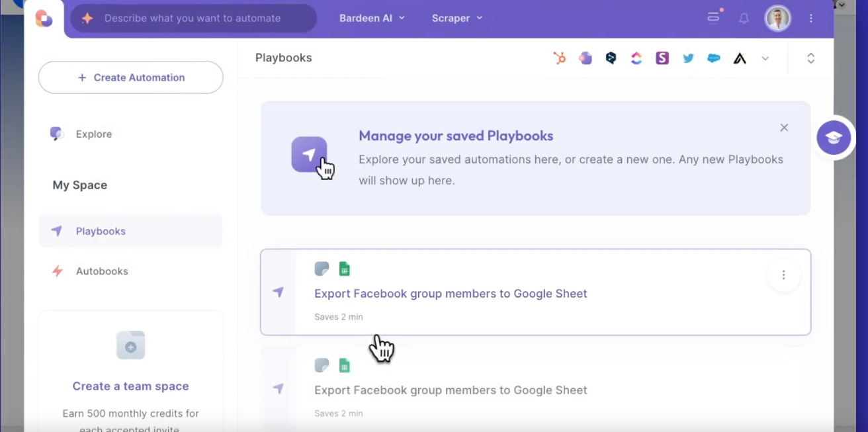Expand the integrations list chevron
Image resolution: width=868 pixels, height=432 pixels.
click(765, 58)
